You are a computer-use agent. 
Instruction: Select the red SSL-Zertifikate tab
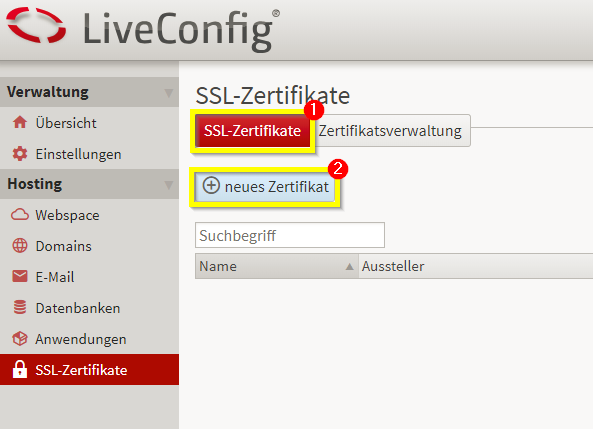pos(252,131)
